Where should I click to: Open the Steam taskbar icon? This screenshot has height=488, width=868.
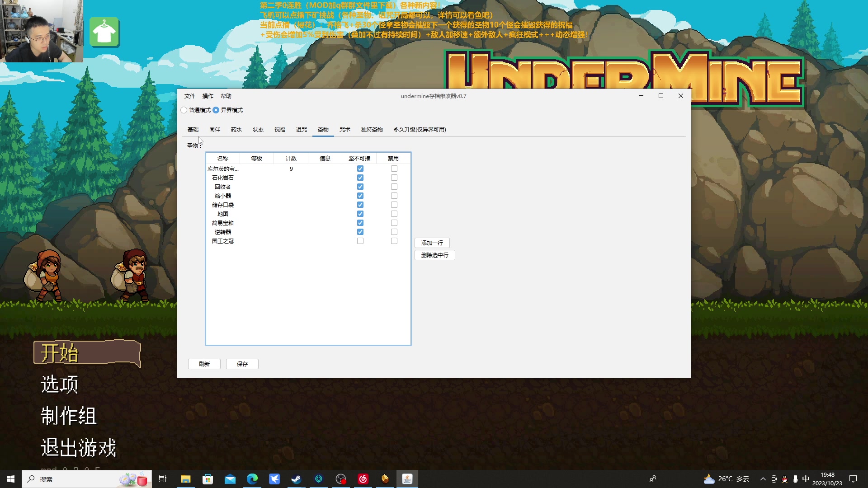(x=296, y=479)
